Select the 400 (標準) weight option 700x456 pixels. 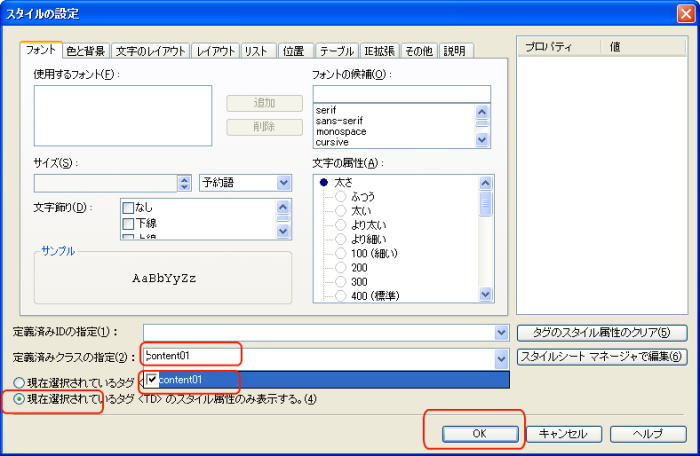(x=341, y=295)
